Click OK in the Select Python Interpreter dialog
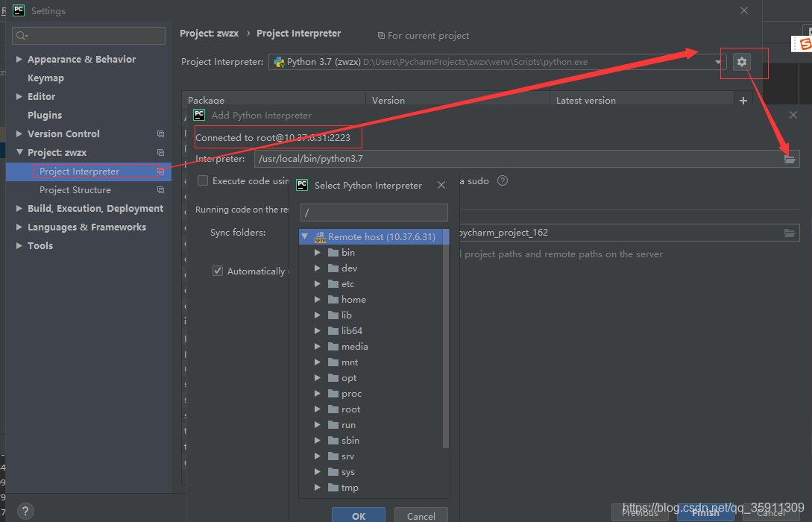 (359, 516)
